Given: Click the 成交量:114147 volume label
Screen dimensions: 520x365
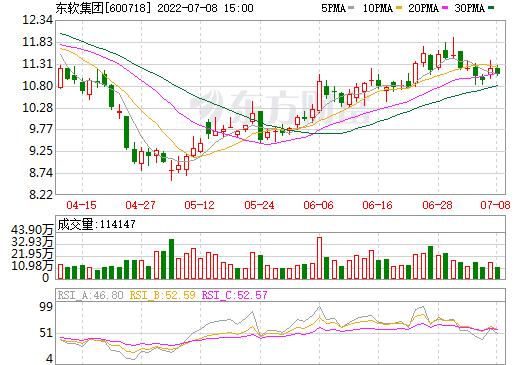Looking at the screenshot, I should coord(96,224).
